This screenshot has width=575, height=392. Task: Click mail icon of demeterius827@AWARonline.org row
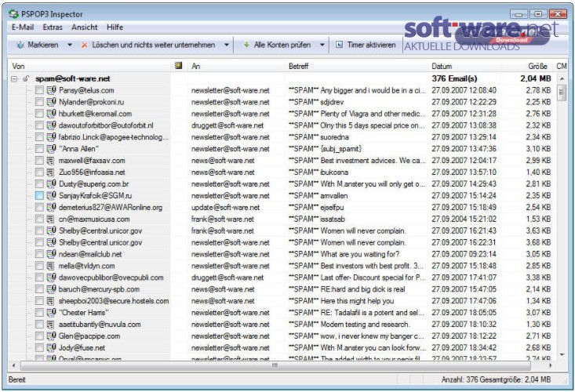tap(51, 207)
